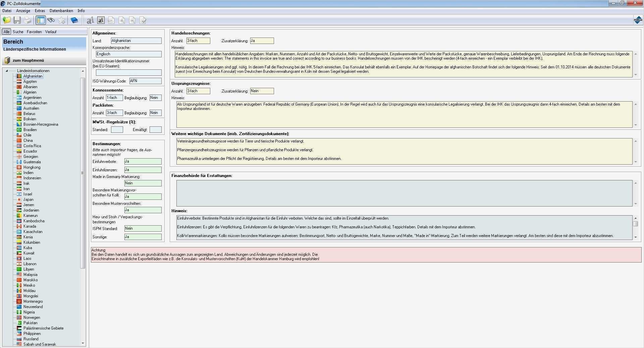Click the printer toolbar icon
The height and width of the screenshot is (348, 644).
click(28, 20)
